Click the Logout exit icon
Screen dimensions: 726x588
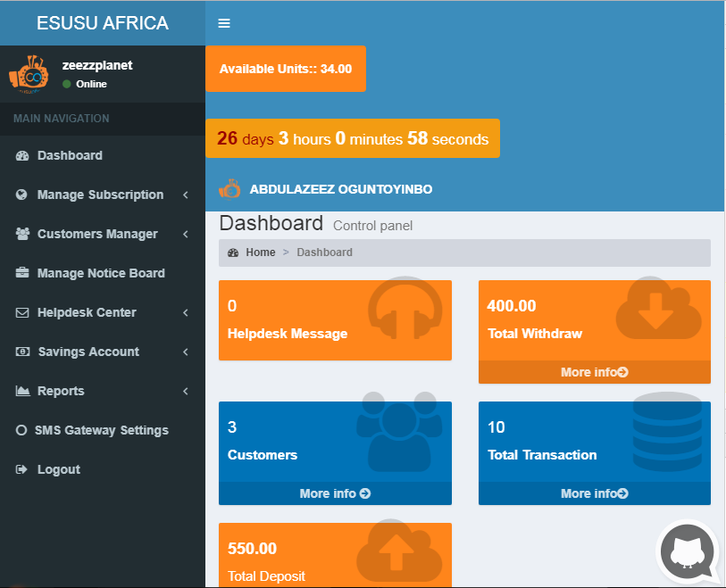(x=21, y=469)
